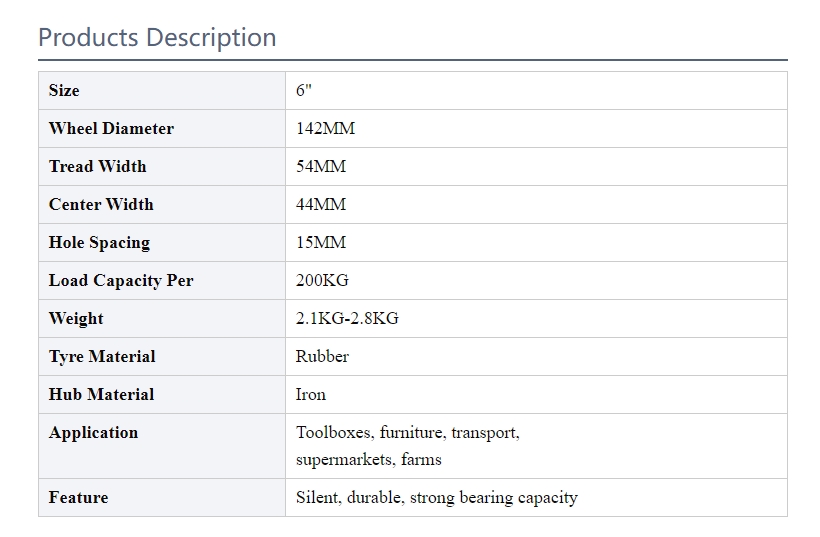Screen dimensions: 820x537
Task: Click the Products Description heading
Action: click(157, 38)
